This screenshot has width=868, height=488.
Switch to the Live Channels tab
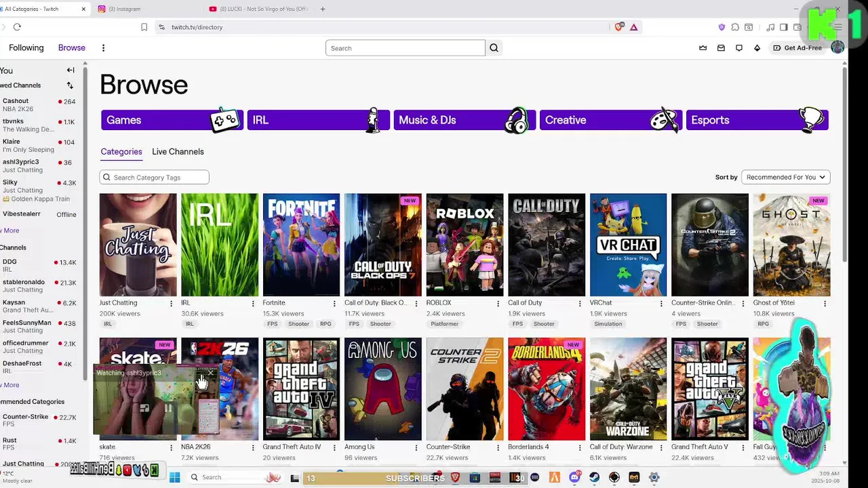coord(178,152)
